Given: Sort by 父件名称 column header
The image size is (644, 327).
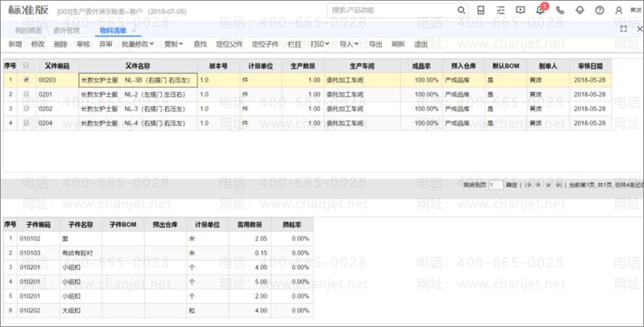Looking at the screenshot, I should tap(138, 66).
